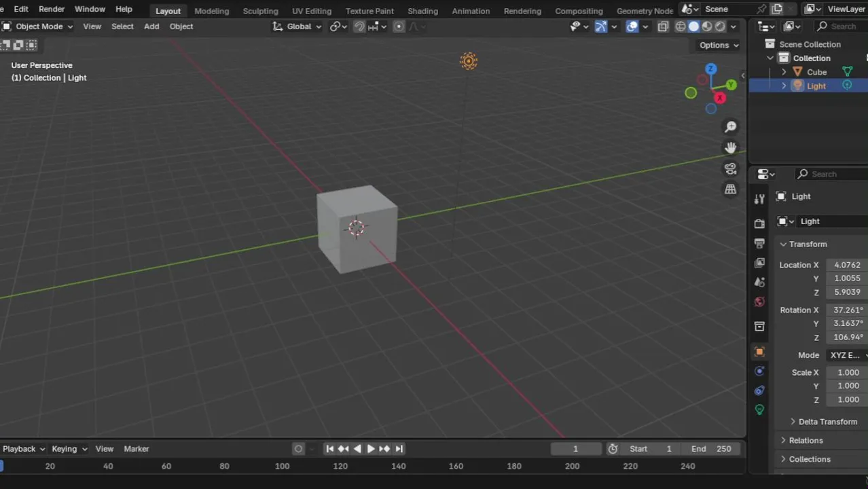Switch to the Shading workspace tab

tap(422, 11)
